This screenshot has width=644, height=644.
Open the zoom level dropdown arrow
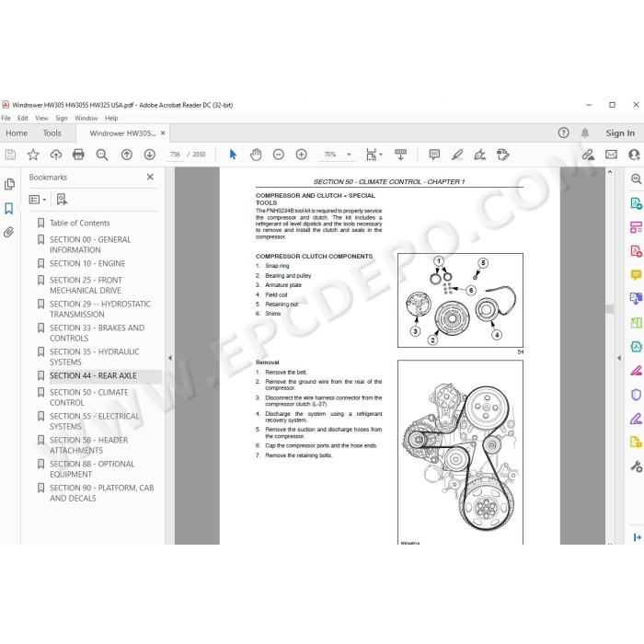(x=349, y=155)
